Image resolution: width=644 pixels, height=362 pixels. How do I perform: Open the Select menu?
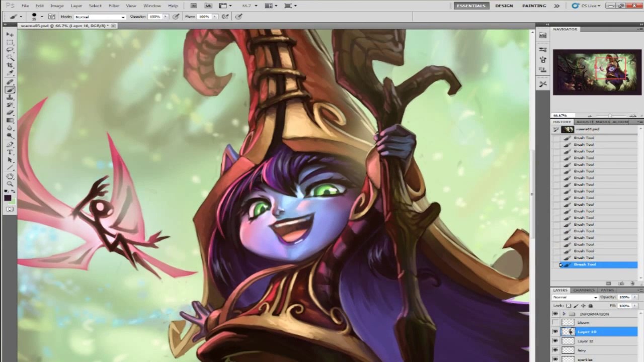[x=95, y=6]
